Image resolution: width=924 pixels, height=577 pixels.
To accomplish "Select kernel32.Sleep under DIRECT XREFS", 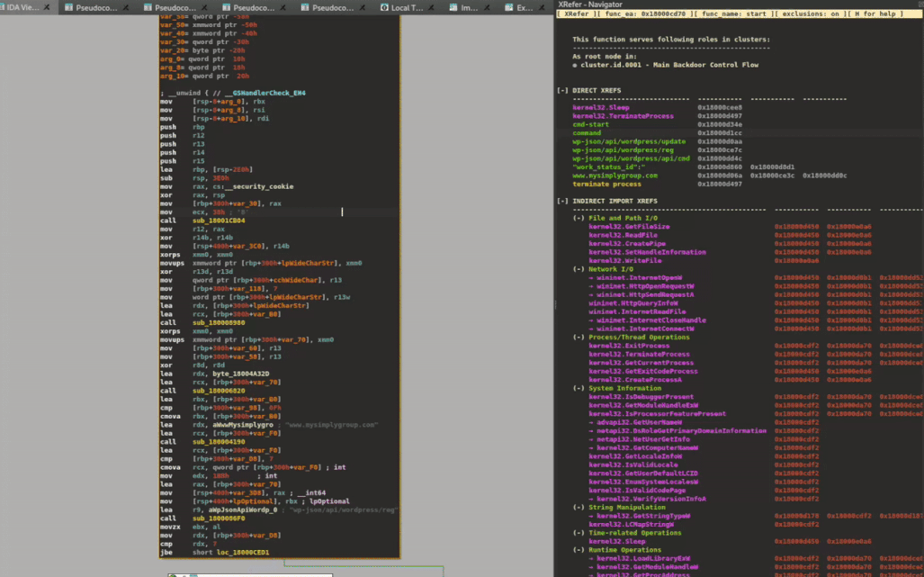I will [x=601, y=108].
